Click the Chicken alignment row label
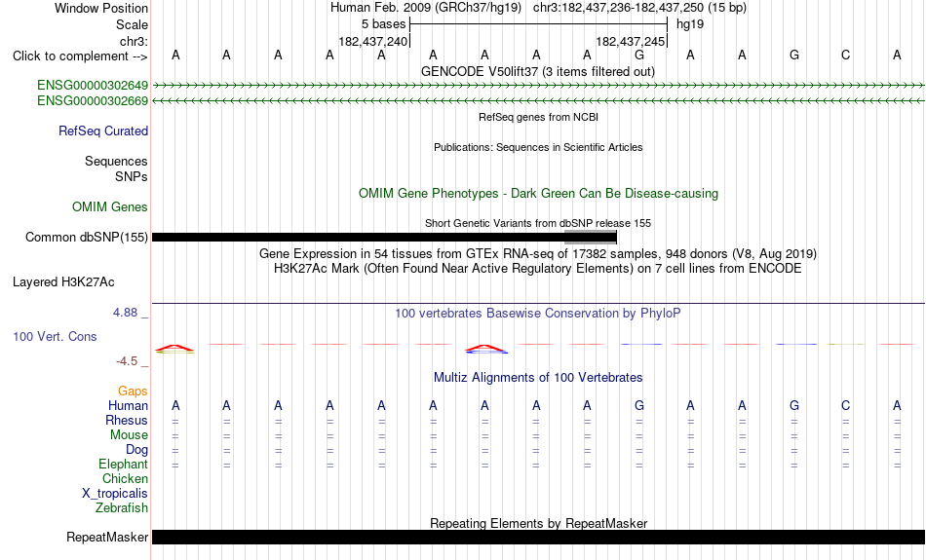The height and width of the screenshot is (560, 926). coord(125,478)
